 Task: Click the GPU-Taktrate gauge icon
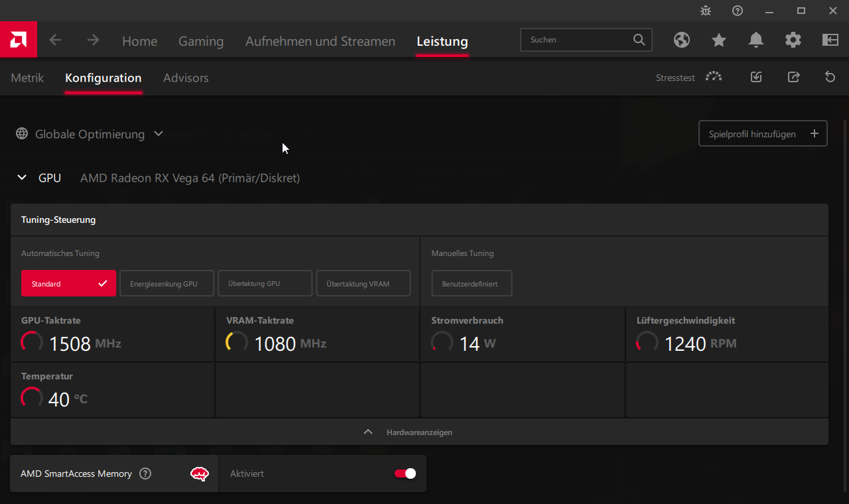tap(32, 342)
